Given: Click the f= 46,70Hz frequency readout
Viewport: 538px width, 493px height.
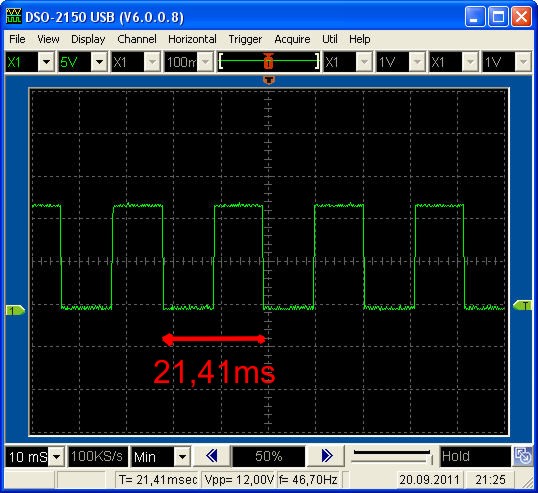Looking at the screenshot, I should (x=308, y=479).
